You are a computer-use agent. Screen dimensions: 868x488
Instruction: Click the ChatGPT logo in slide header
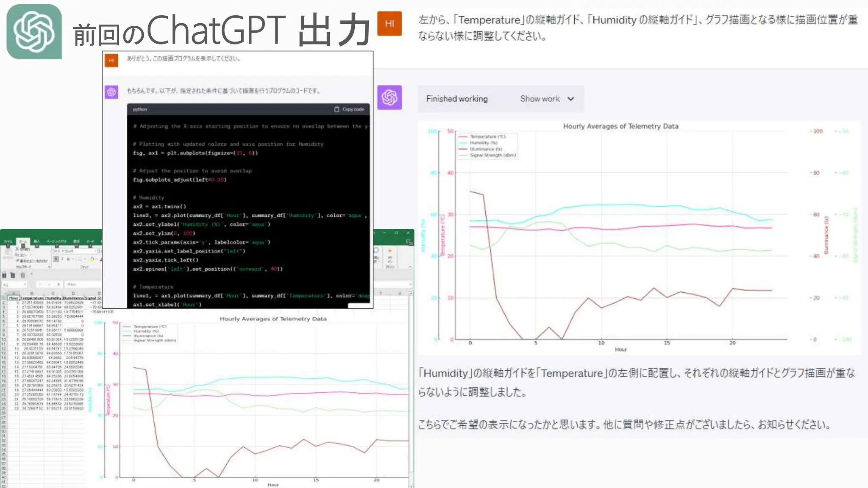tap(34, 32)
